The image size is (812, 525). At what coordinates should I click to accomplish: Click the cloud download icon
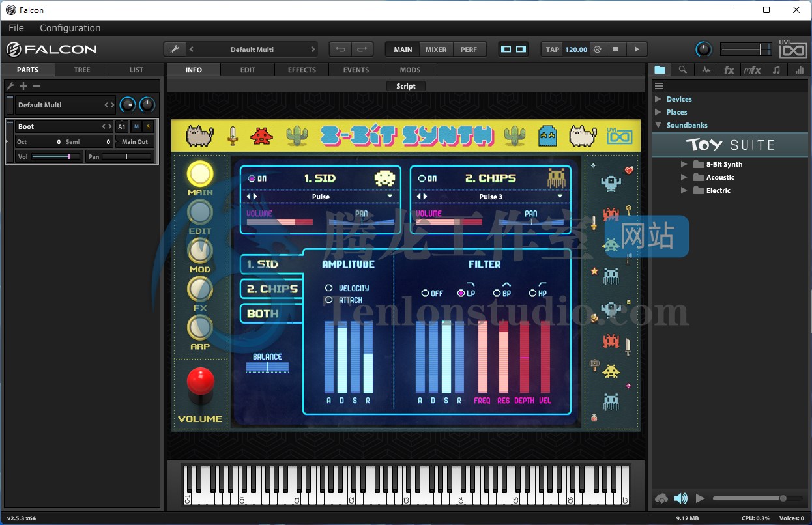click(661, 498)
